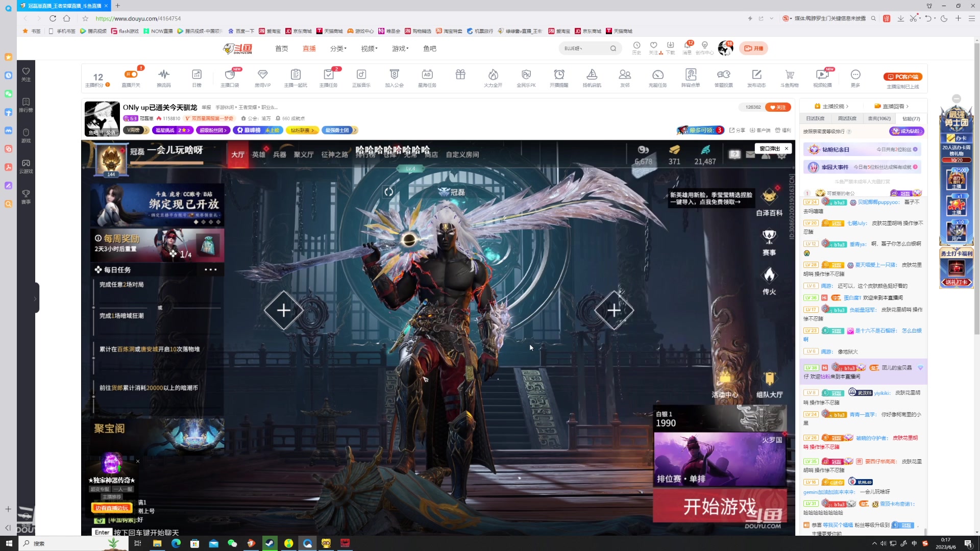Click the PC客户端 button
This screenshot has height=551, width=980.
click(902, 77)
